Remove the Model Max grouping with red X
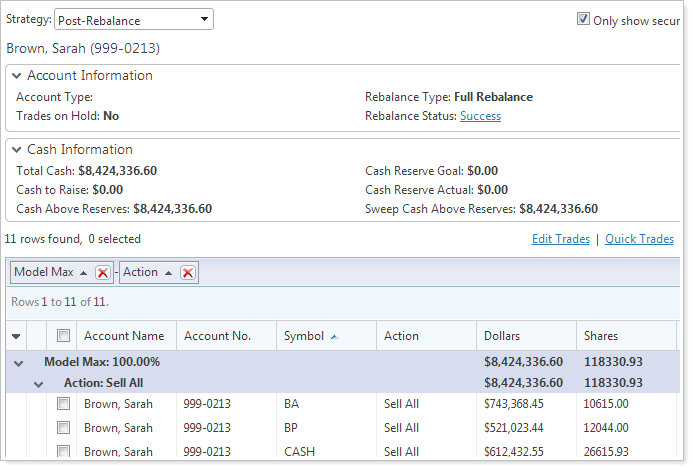Viewport: 693px width, 470px height. (102, 273)
